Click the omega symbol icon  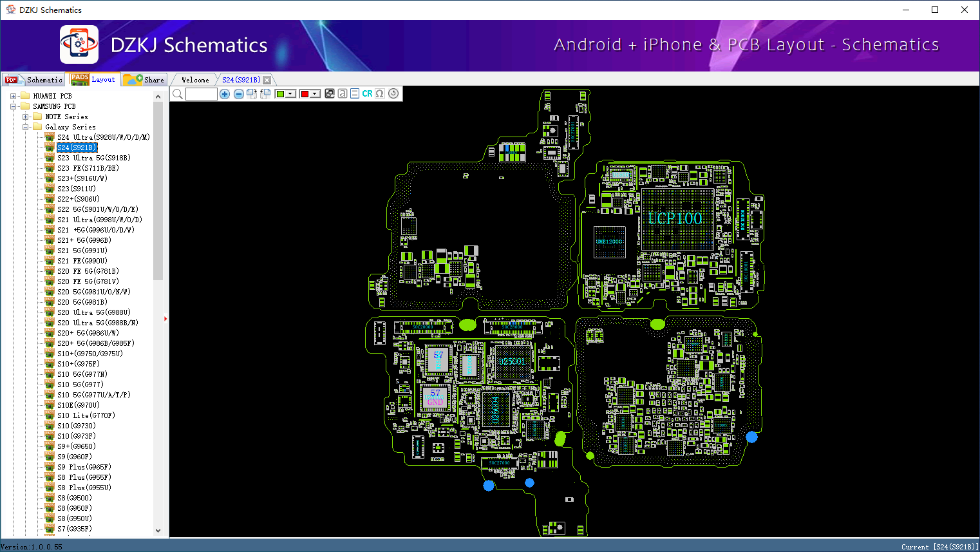[x=380, y=93]
